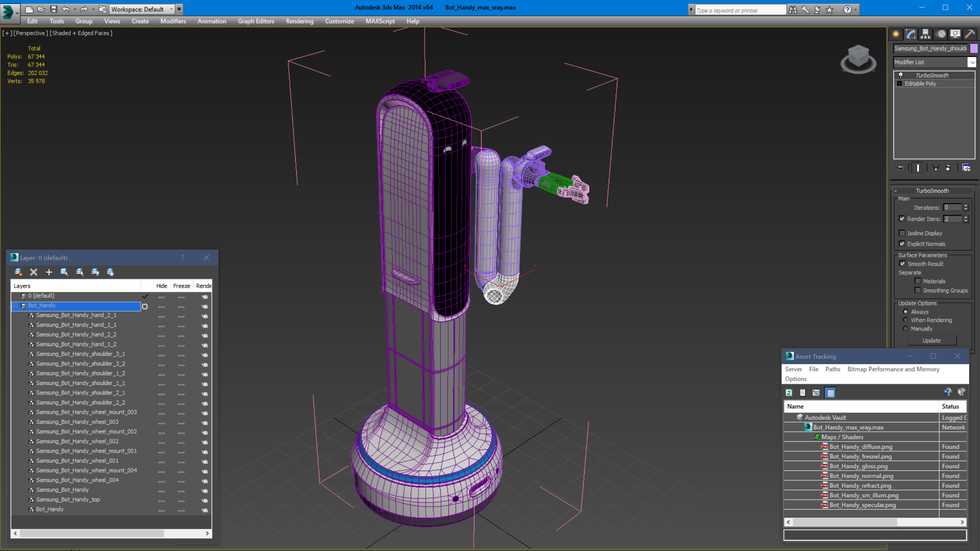Open the Graph Editors menu
Screen dimensions: 980x551
[x=256, y=21]
